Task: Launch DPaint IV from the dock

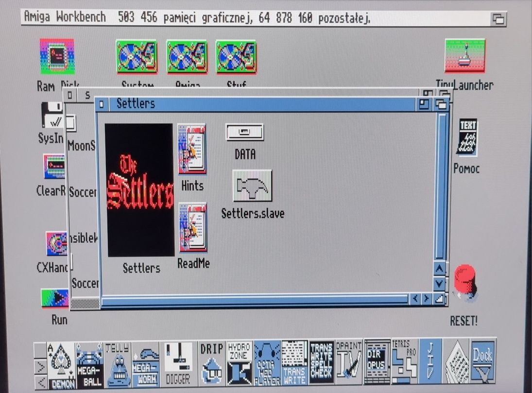Action: tap(349, 361)
